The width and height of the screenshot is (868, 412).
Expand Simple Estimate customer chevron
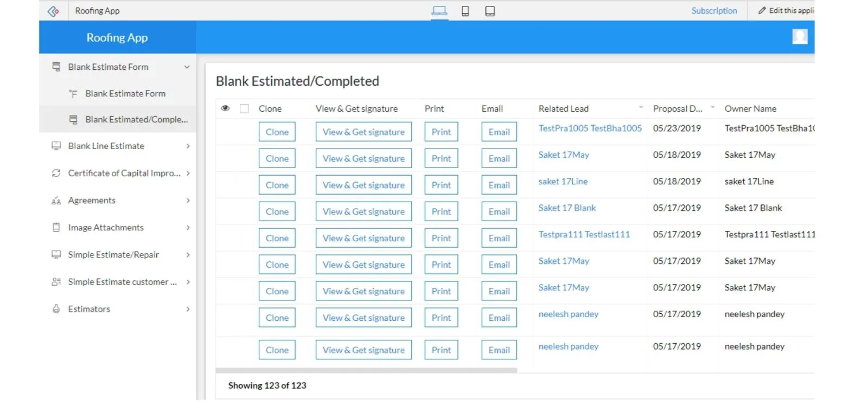coord(188,282)
